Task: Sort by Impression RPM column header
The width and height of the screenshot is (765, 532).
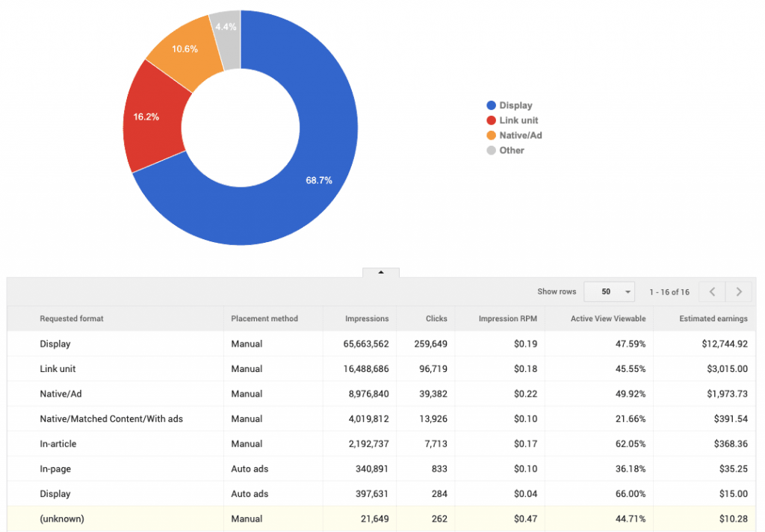Action: point(507,319)
